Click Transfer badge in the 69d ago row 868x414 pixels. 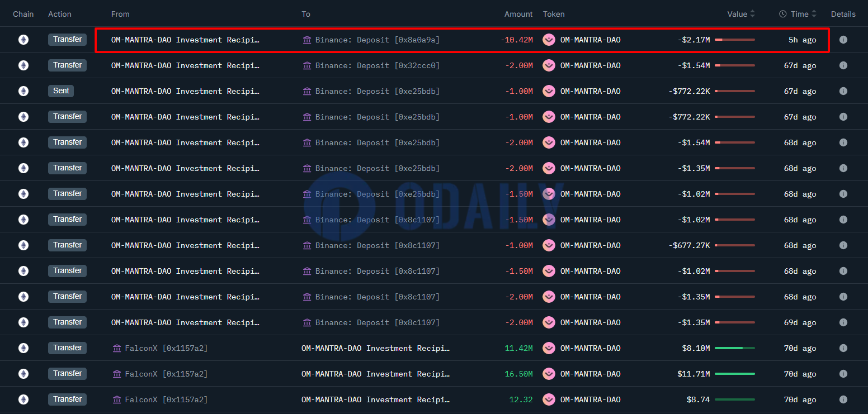point(68,322)
